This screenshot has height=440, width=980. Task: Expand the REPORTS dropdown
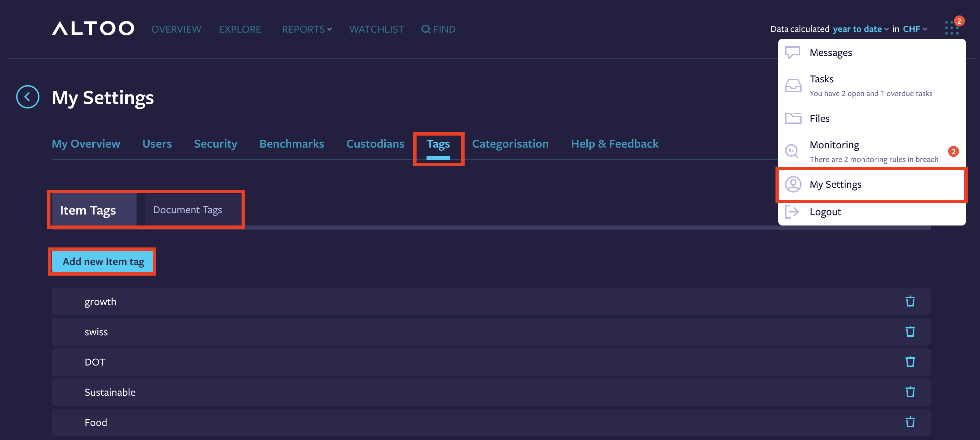coord(307,29)
